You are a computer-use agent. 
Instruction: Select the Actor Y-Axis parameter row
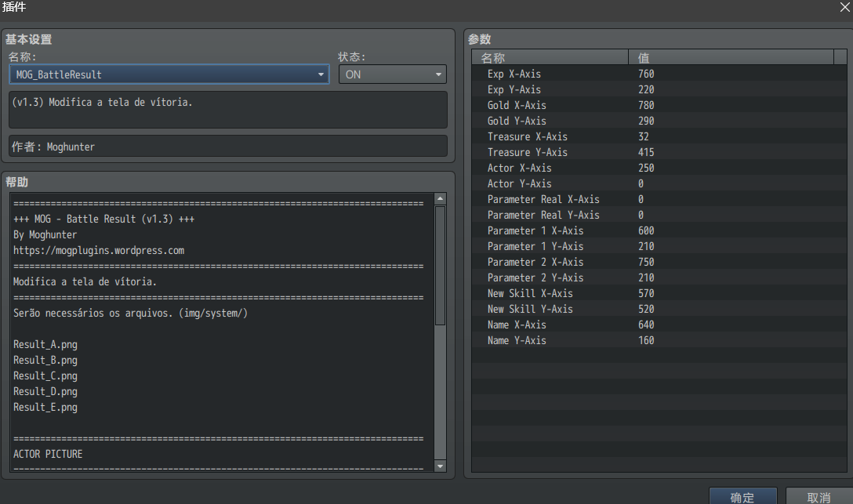coord(659,184)
